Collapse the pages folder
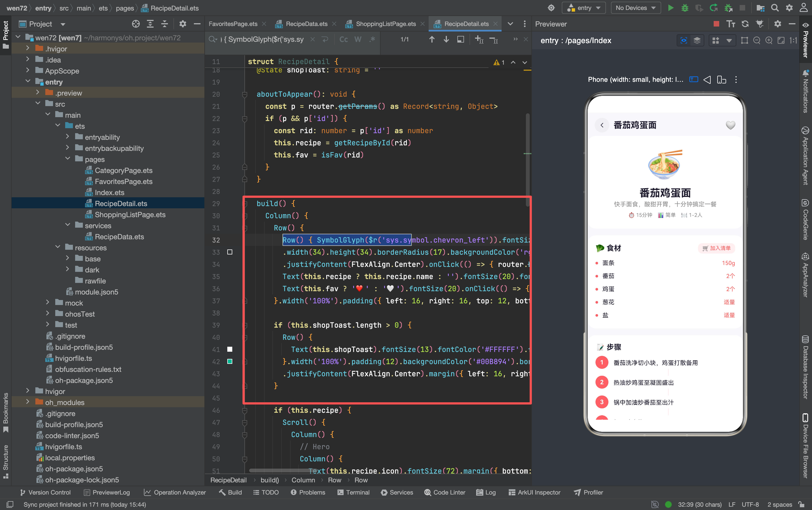Image resolution: width=812 pixels, height=510 pixels. coord(67,159)
